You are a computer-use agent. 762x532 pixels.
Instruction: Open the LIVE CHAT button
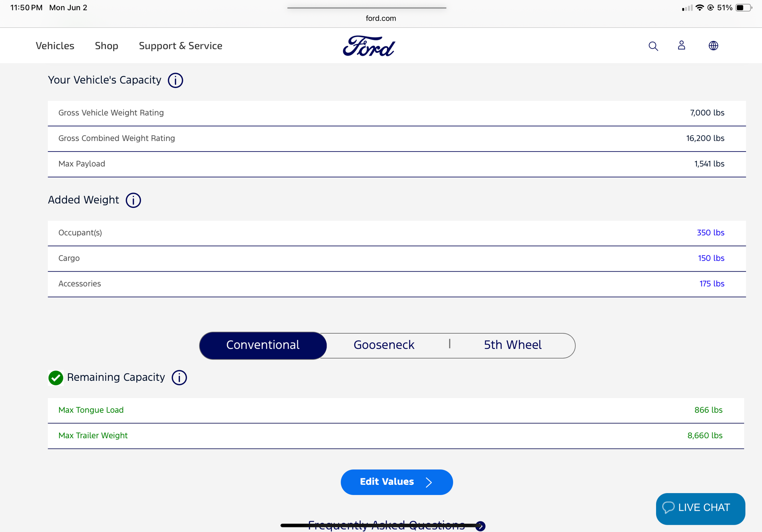pos(700,508)
